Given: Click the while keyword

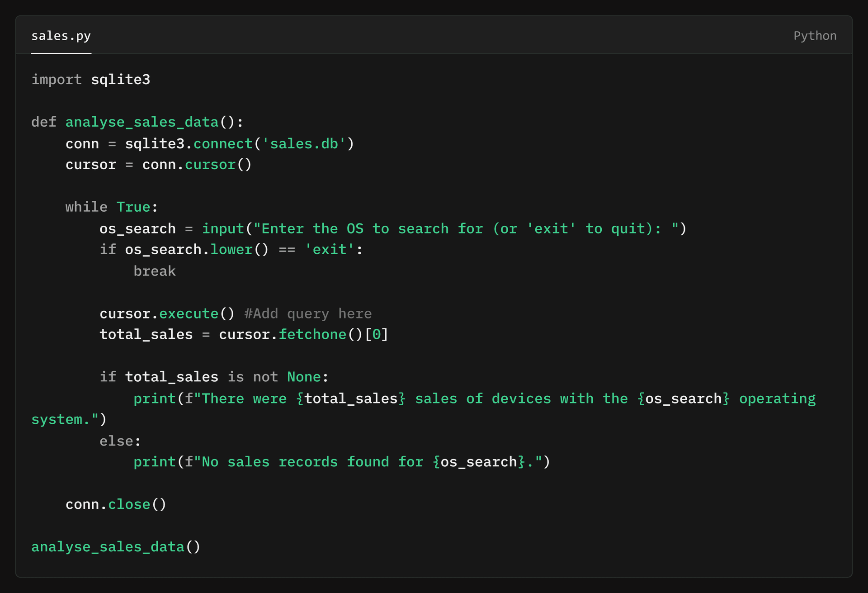Looking at the screenshot, I should pyautogui.click(x=86, y=207).
